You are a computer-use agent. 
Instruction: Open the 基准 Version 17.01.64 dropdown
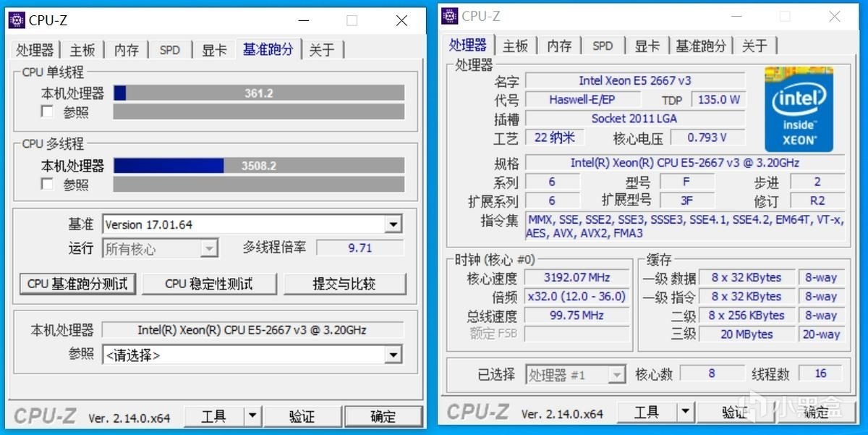[393, 224]
